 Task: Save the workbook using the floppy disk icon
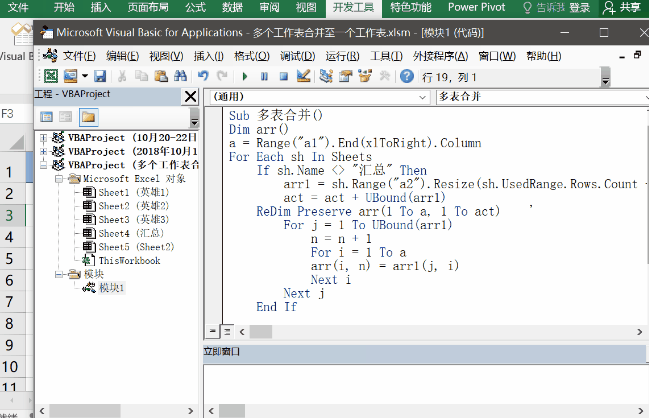coord(100,76)
